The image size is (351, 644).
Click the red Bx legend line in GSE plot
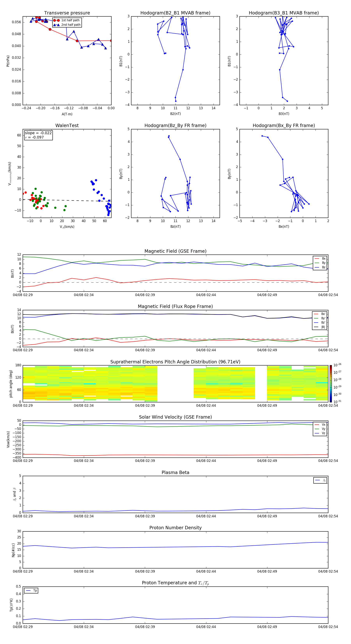(317, 259)
